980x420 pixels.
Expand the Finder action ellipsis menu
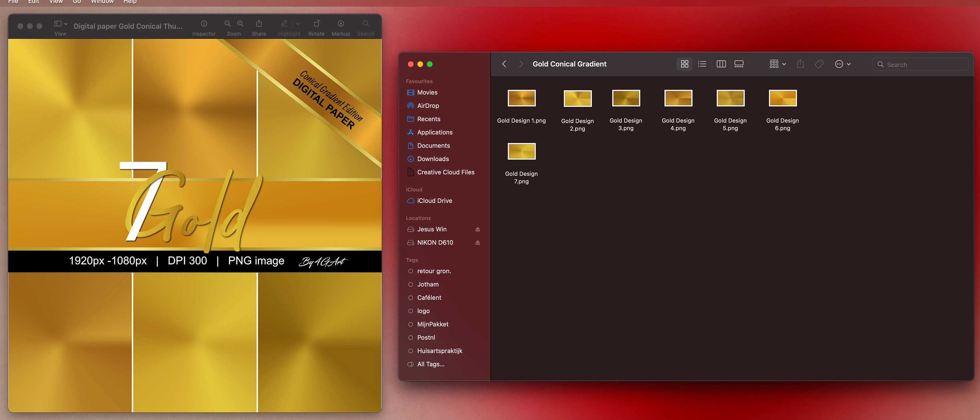(843, 64)
